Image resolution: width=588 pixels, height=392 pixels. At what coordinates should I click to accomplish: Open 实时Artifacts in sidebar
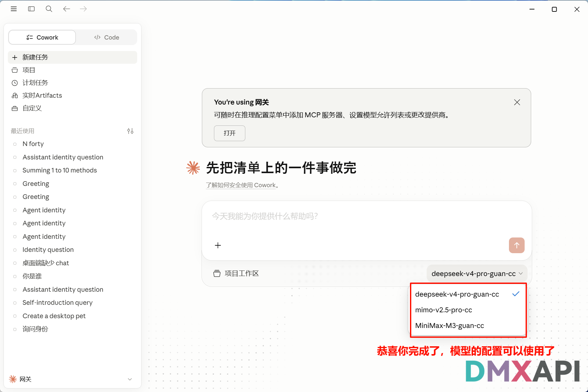(73, 95)
